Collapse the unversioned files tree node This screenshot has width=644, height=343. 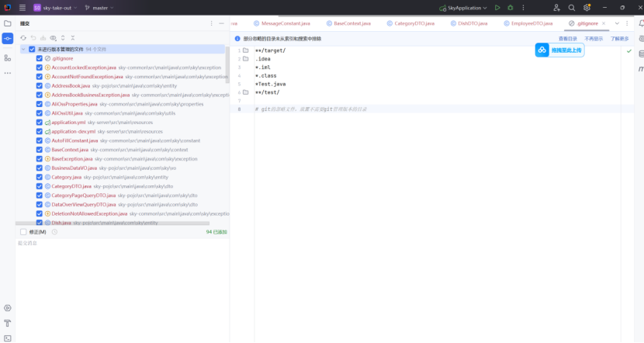pos(23,50)
